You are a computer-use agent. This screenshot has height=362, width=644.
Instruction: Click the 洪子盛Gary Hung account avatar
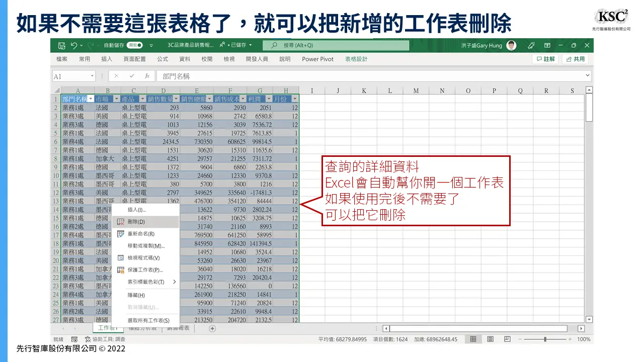[x=511, y=45]
